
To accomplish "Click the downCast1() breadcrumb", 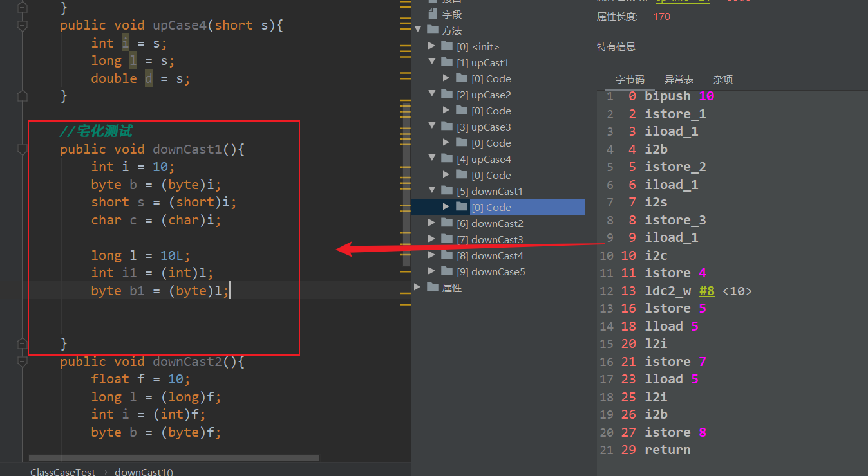I will click(144, 472).
